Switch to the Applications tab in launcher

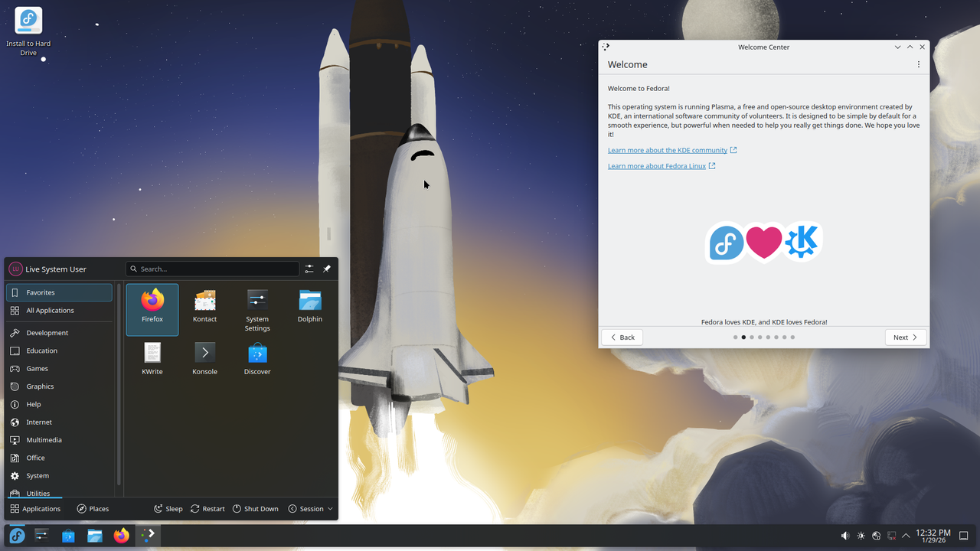coord(35,508)
